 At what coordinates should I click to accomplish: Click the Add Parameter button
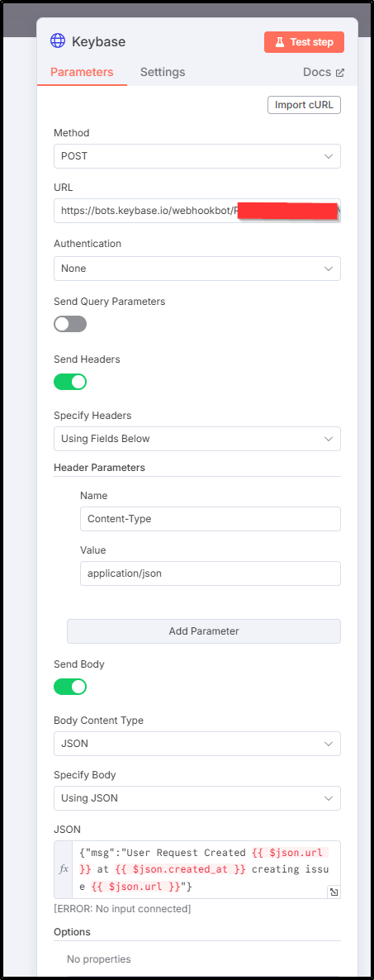click(x=204, y=631)
